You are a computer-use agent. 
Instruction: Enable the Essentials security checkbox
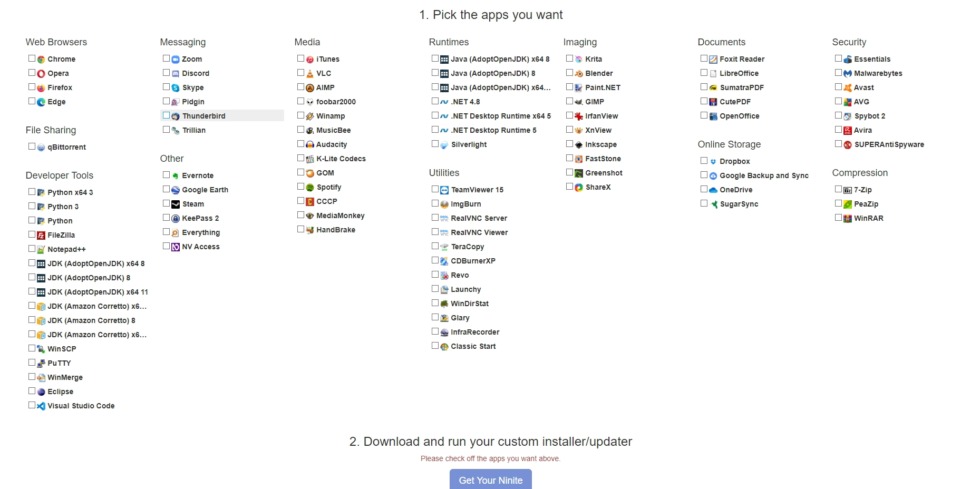tap(838, 58)
